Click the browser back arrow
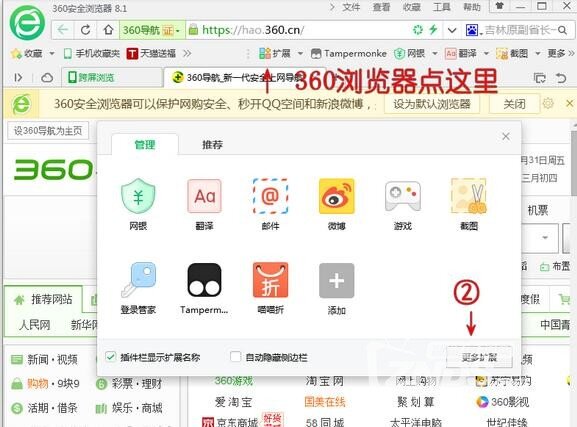Viewport: 577px width, 427px height. pos(63,30)
